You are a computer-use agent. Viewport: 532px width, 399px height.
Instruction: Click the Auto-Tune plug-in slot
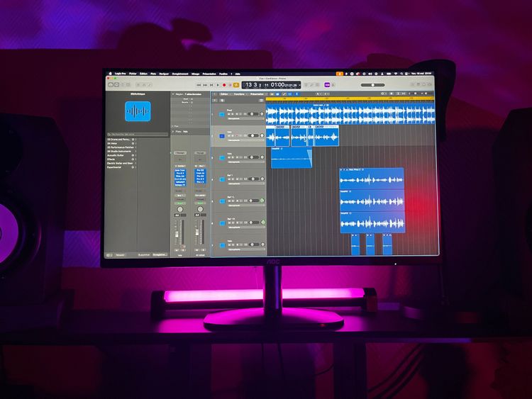click(180, 170)
